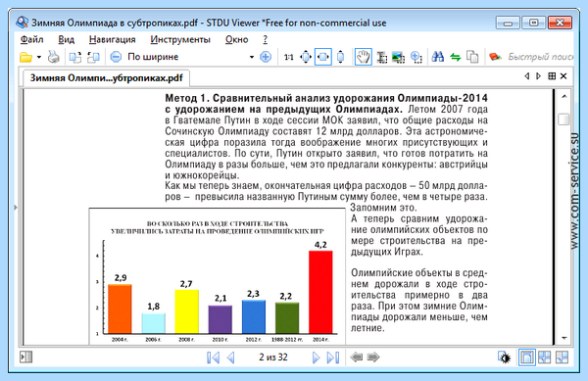Image resolution: width=588 pixels, height=381 pixels.
Task: Navigate back in view history
Action: click(357, 357)
